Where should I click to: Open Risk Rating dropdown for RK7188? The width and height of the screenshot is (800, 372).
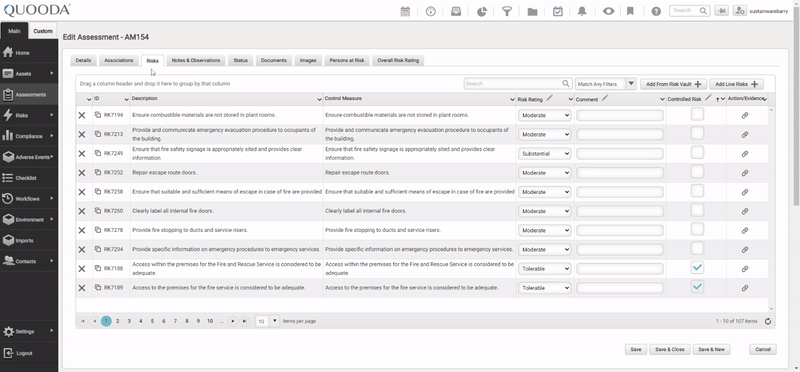(x=544, y=269)
